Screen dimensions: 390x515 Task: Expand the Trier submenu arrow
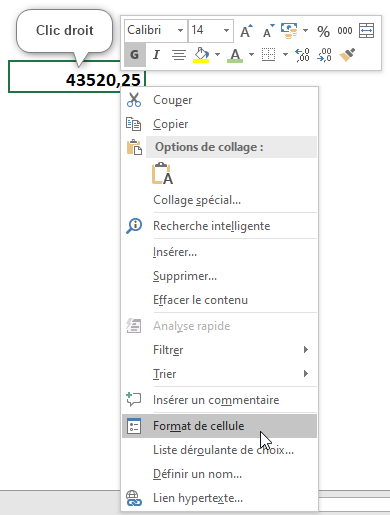pyautogui.click(x=306, y=373)
